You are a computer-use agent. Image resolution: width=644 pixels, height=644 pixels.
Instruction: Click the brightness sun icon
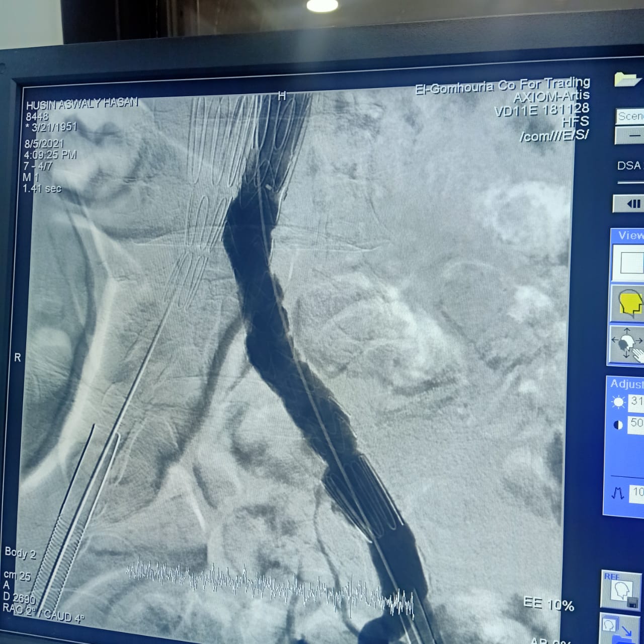tap(618, 402)
